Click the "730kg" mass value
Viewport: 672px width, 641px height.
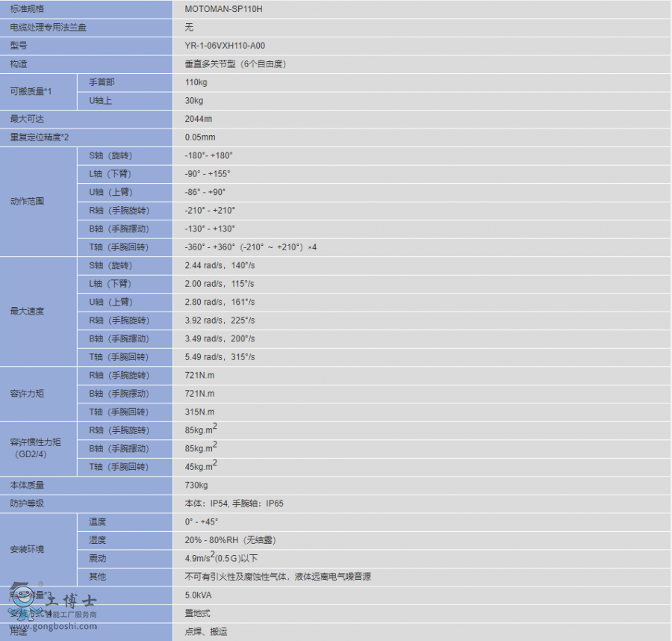[x=196, y=486]
